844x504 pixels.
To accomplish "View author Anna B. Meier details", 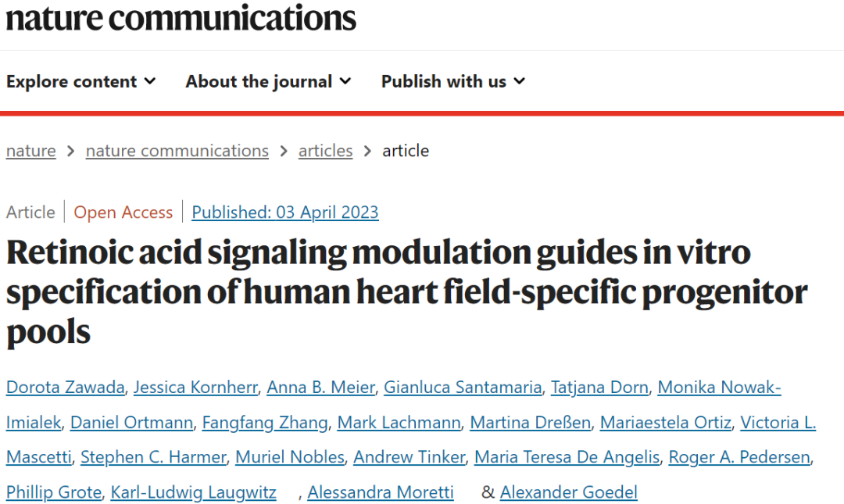I will (x=321, y=387).
